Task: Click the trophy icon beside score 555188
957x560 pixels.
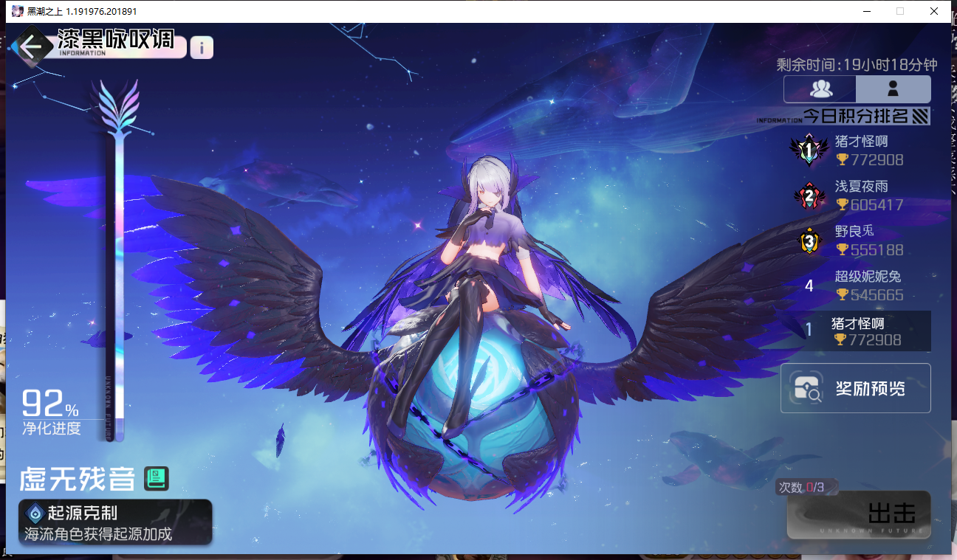Action: [842, 249]
